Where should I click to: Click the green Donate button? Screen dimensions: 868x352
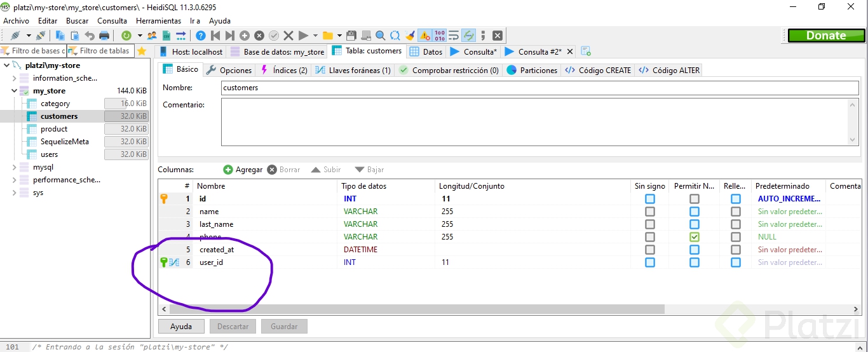tap(826, 36)
